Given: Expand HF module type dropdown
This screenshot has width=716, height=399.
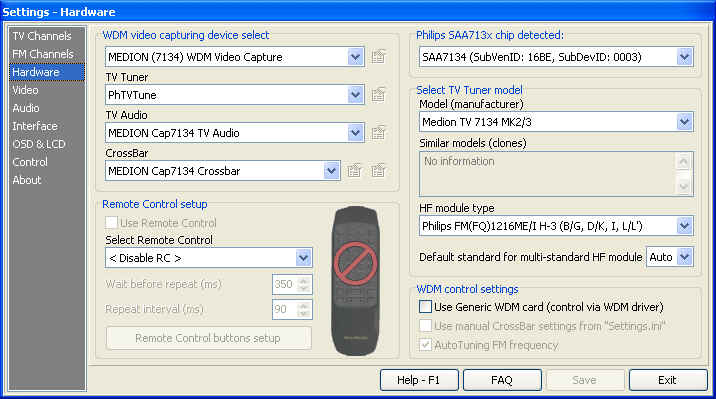Looking at the screenshot, I should point(684,226).
